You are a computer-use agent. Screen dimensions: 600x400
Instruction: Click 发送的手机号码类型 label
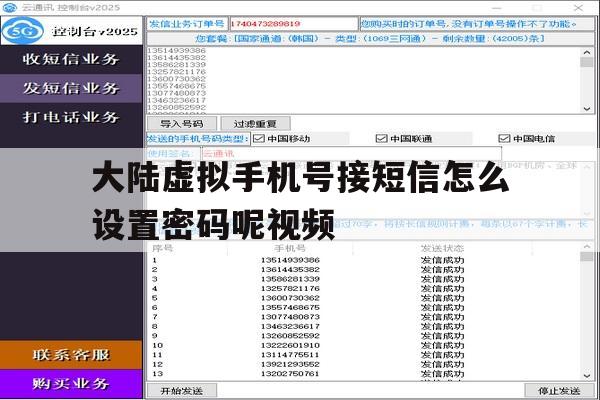[x=198, y=139]
